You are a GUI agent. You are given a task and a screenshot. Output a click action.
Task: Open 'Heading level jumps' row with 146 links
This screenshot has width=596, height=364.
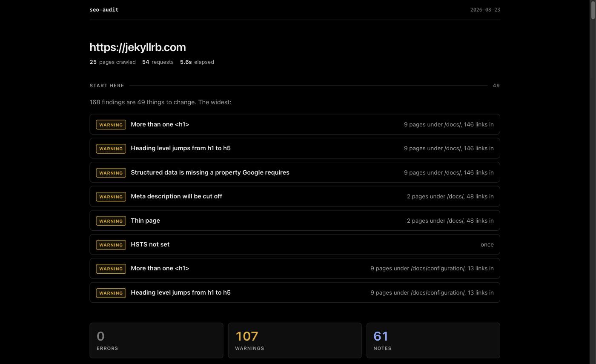[295, 148]
